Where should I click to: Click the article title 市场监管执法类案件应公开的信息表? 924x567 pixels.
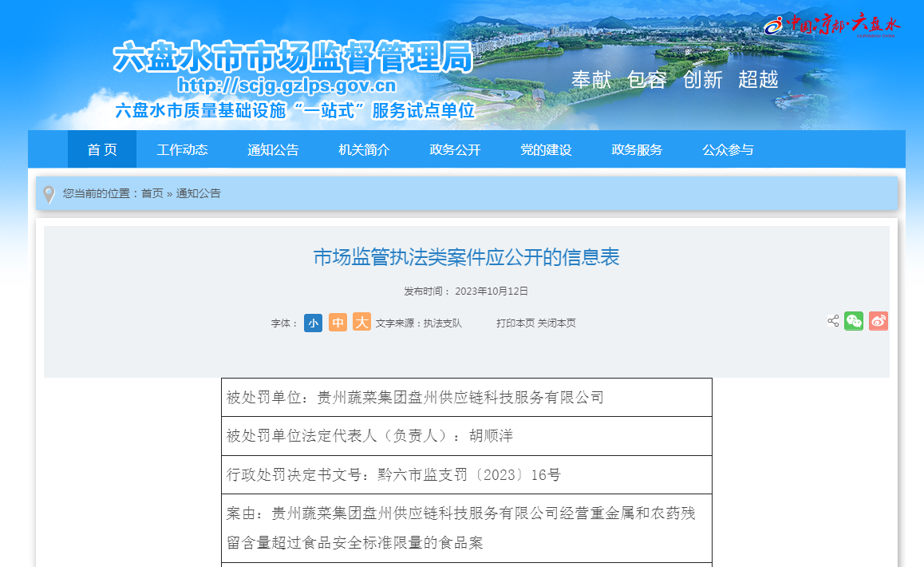[466, 257]
